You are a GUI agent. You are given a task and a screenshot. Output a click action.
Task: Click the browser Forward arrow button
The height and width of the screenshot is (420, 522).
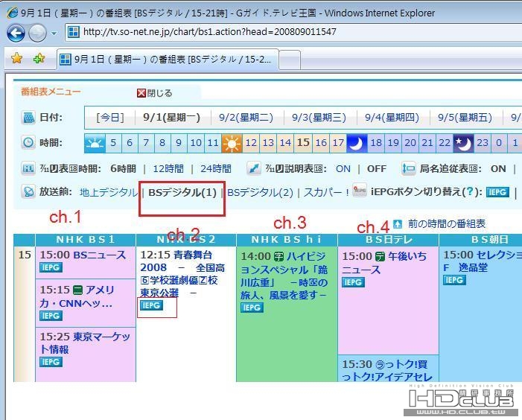tap(37, 34)
